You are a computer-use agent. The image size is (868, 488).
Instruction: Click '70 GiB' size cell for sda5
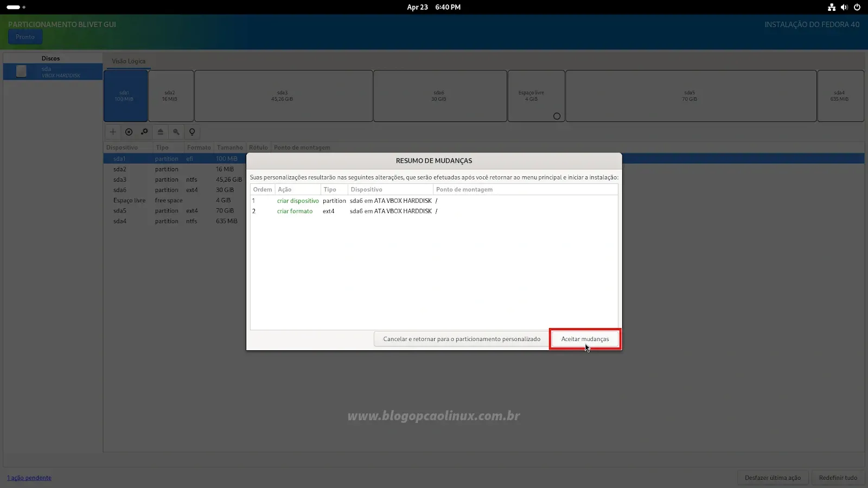click(225, 210)
